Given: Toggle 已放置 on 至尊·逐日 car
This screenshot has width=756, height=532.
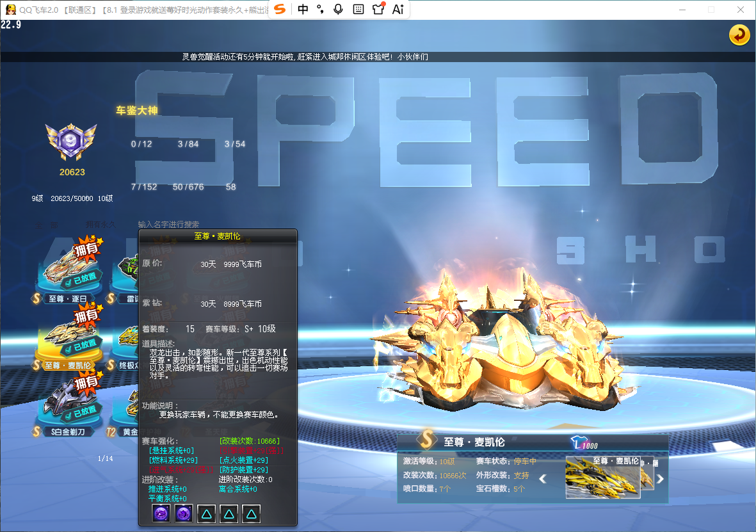Looking at the screenshot, I should tap(81, 279).
